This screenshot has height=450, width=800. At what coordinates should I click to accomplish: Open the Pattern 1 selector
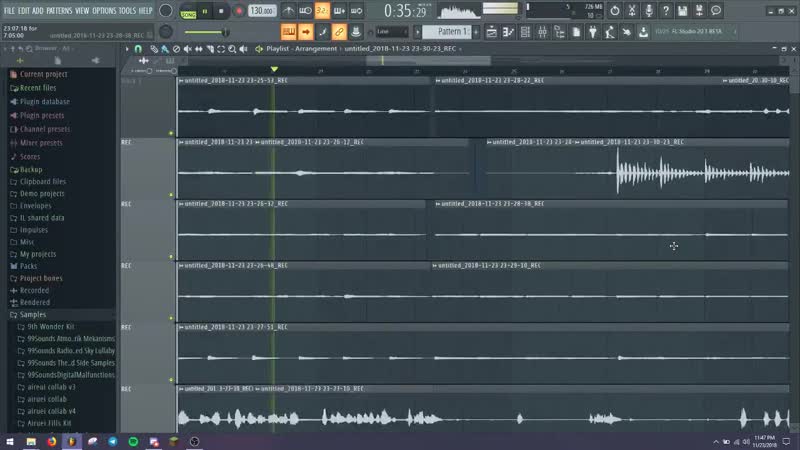(x=449, y=32)
